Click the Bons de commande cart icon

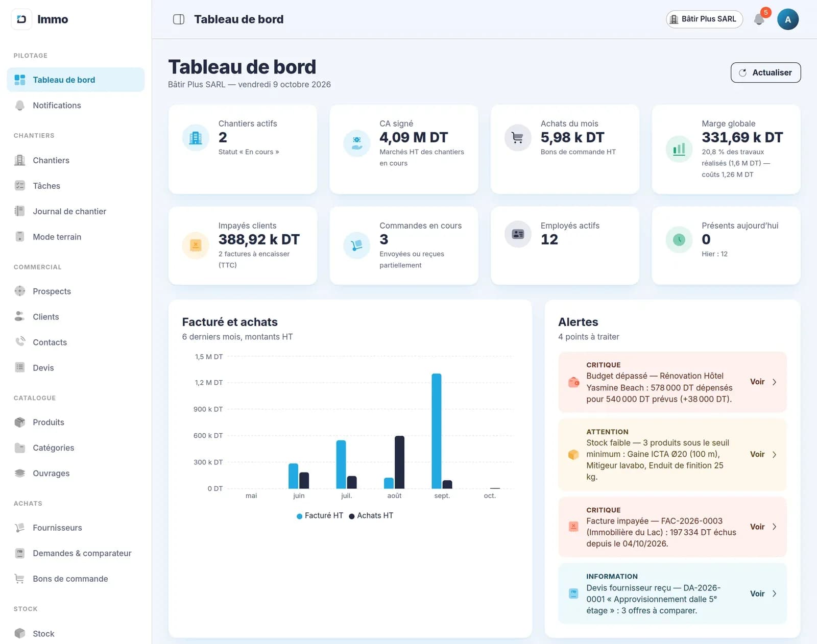(x=20, y=579)
